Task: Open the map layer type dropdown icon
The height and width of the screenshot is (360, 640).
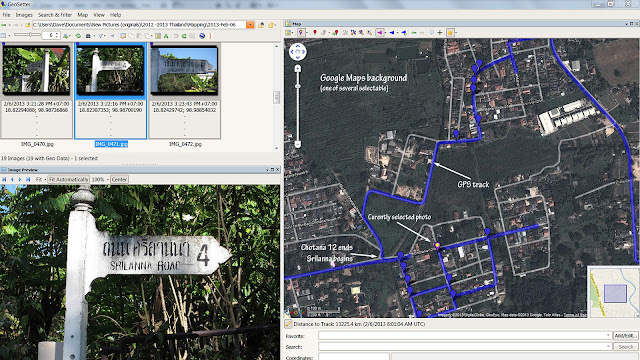Action: (x=289, y=32)
